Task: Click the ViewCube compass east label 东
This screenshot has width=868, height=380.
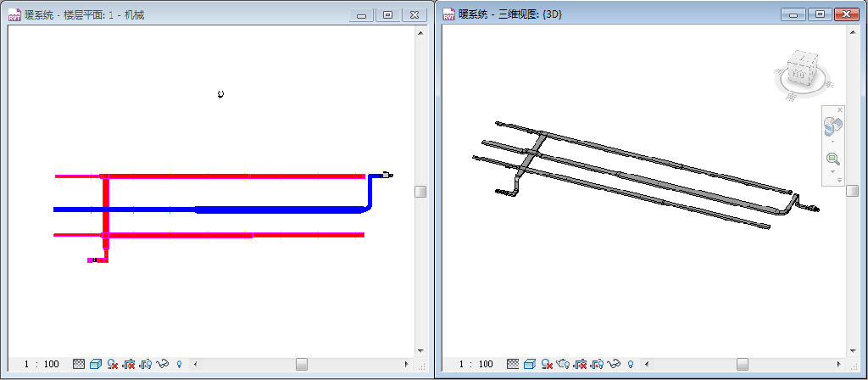Action: tap(829, 84)
